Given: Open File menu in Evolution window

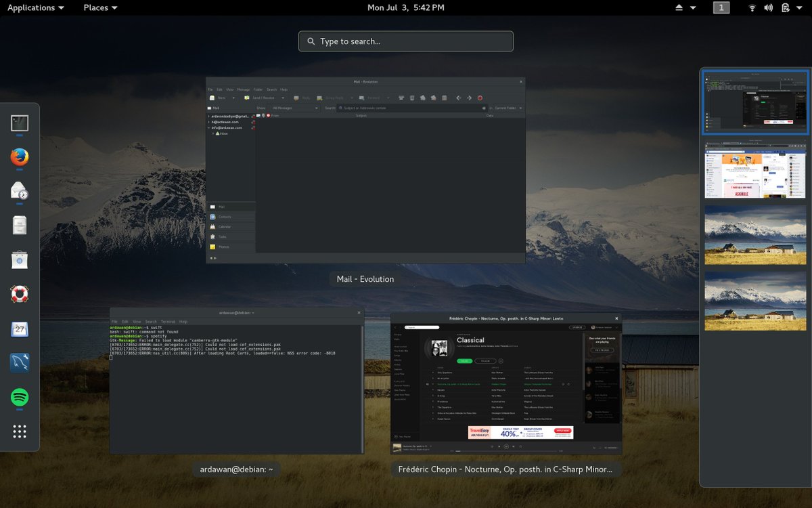Looking at the screenshot, I should coord(210,89).
